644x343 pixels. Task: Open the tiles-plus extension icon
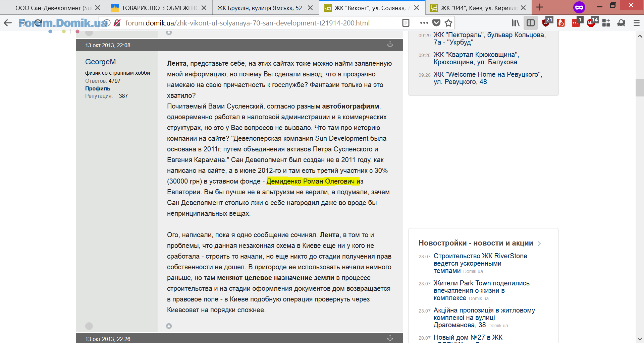coord(606,23)
